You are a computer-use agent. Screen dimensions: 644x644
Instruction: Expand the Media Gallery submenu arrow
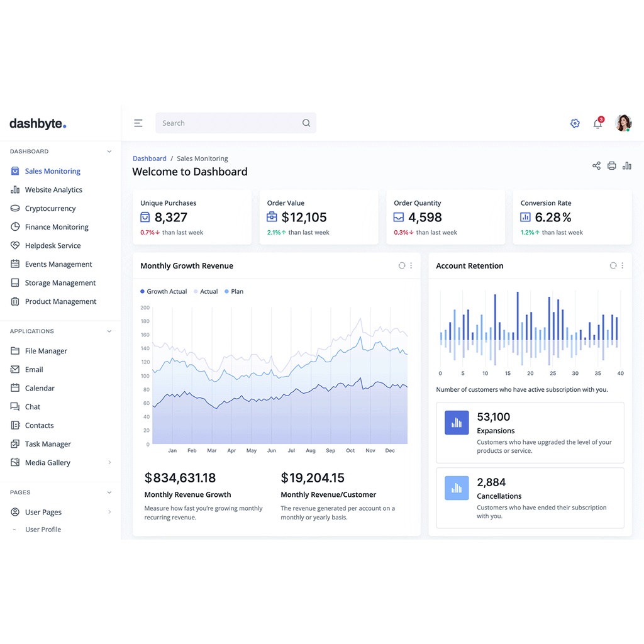109,462
